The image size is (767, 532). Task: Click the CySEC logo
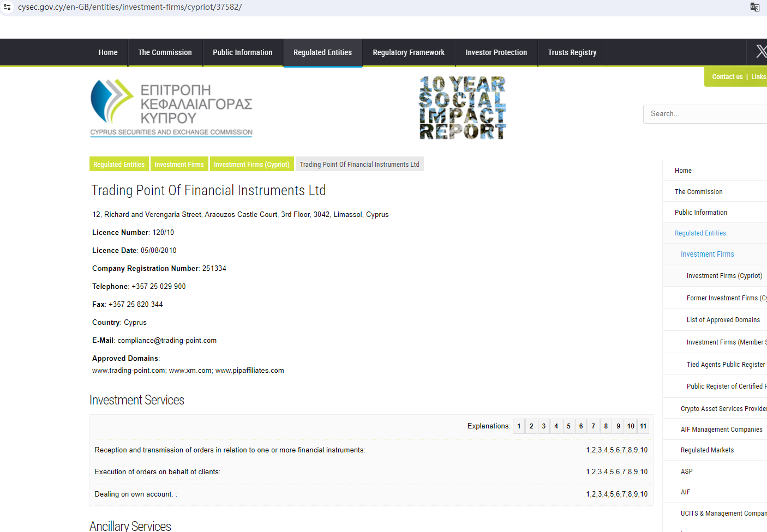pyautogui.click(x=171, y=107)
